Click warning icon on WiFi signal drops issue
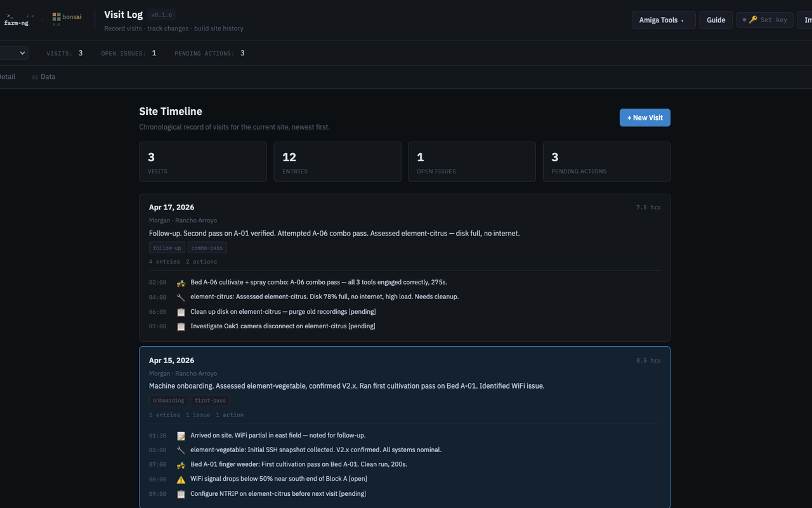The width and height of the screenshot is (812, 508). pyautogui.click(x=181, y=479)
